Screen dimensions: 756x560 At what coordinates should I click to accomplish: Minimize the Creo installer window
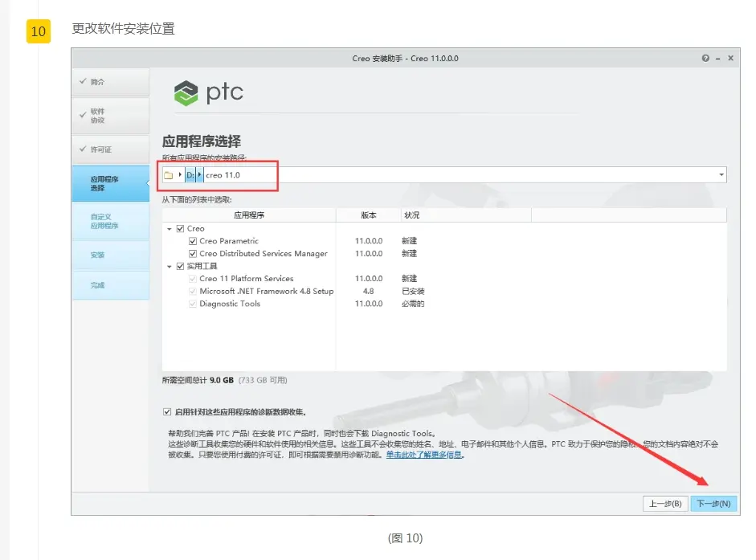click(718, 59)
